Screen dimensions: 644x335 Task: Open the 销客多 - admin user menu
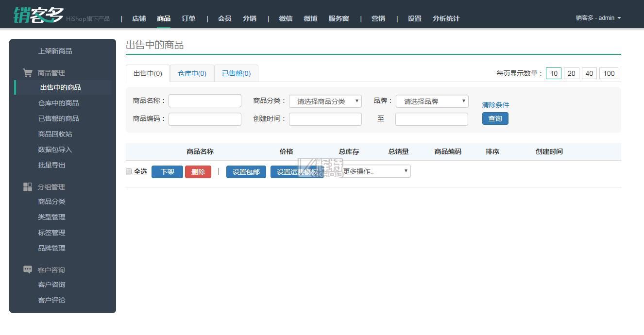(x=598, y=18)
